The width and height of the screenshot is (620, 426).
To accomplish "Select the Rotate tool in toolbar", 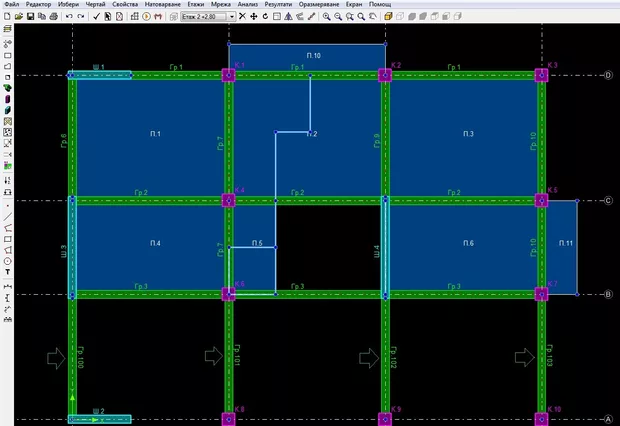I will coord(264,17).
